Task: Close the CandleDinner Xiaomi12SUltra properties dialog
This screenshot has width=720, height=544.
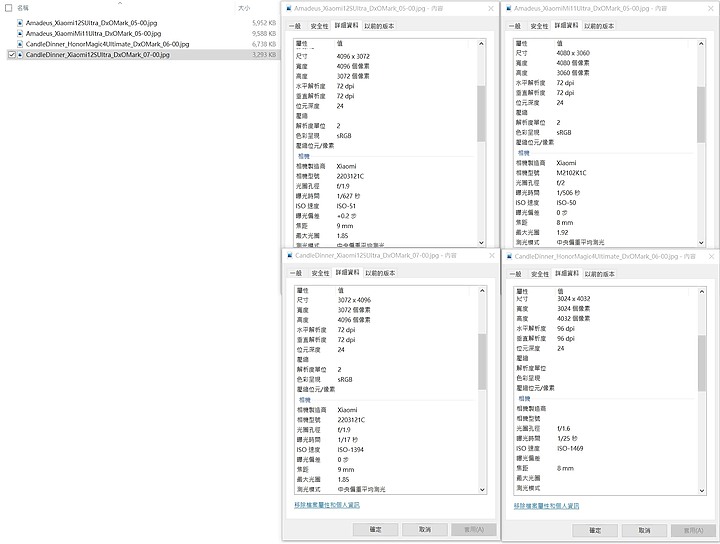Action: (x=492, y=255)
